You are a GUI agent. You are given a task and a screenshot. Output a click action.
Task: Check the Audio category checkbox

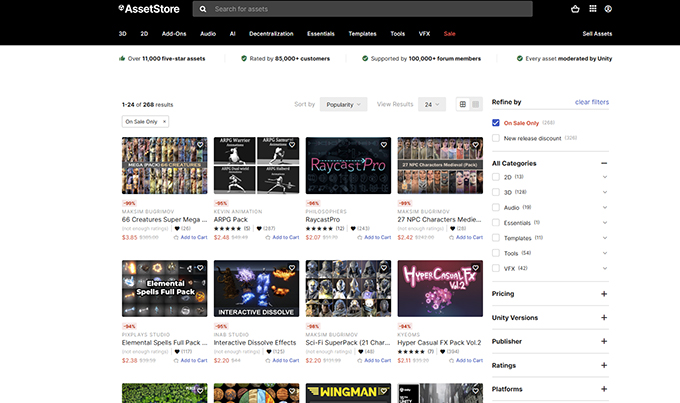(x=496, y=207)
